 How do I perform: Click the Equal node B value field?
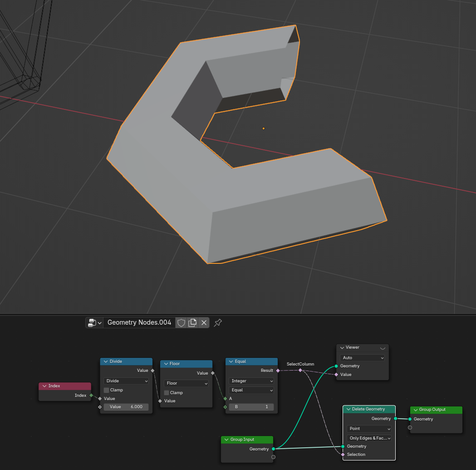[251, 407]
